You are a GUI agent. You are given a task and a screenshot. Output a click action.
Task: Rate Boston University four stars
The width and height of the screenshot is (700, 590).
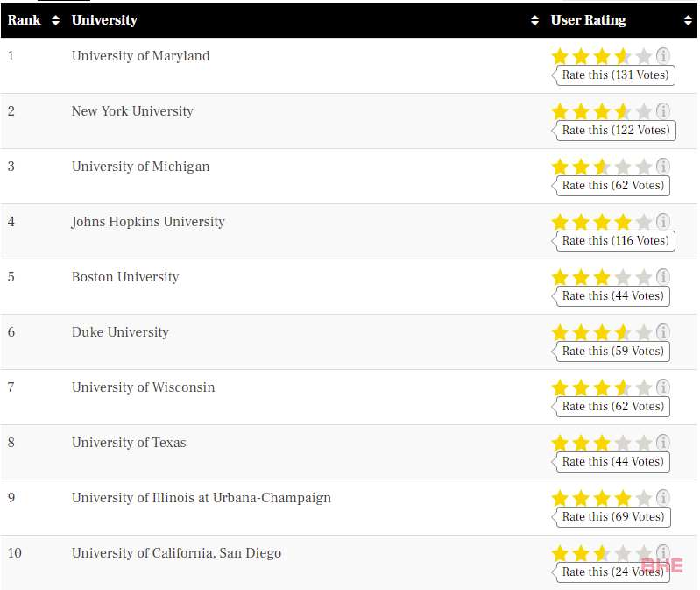point(622,277)
